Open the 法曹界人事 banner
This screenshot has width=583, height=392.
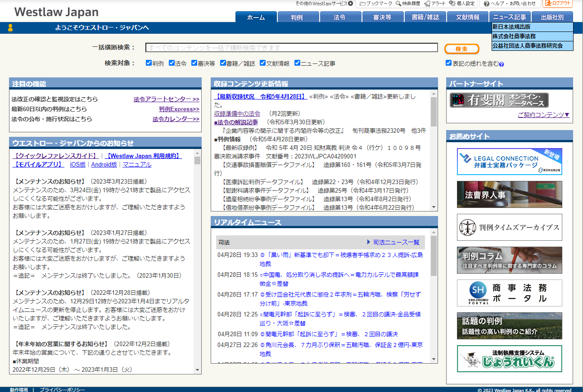509,194
